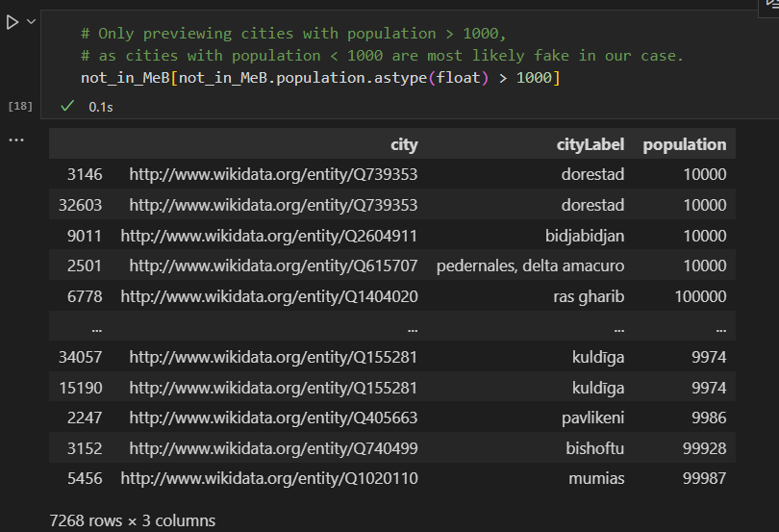The height and width of the screenshot is (532, 779).
Task: Open Wikidata link Q405663 for pavlikeni
Action: point(273,418)
